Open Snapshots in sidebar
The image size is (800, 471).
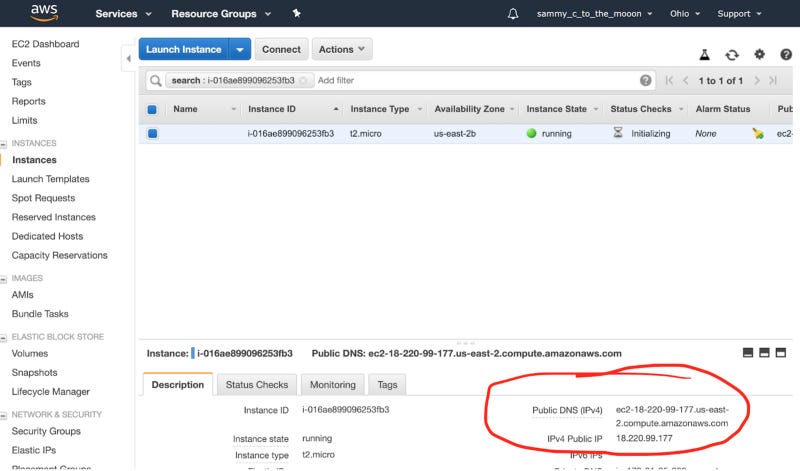point(34,373)
